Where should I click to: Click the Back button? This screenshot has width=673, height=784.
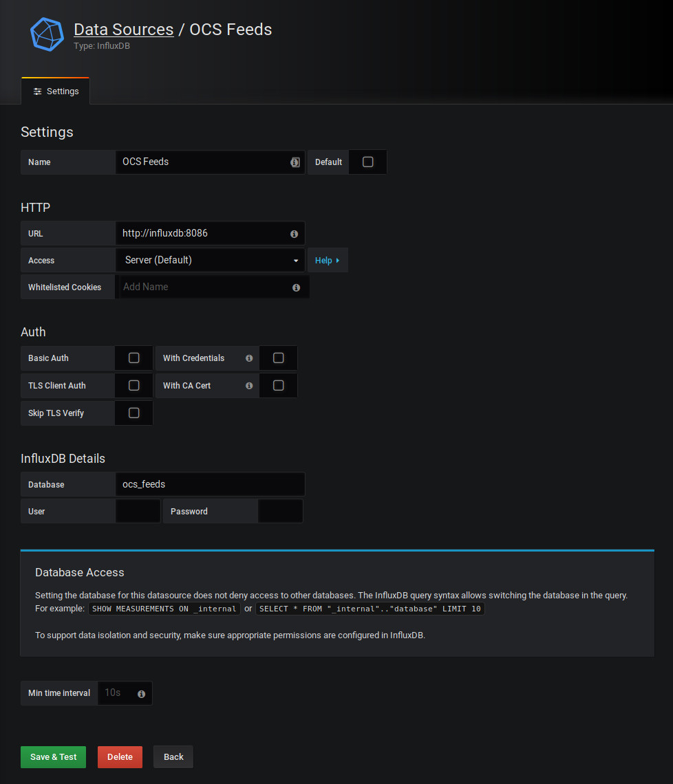click(x=173, y=757)
